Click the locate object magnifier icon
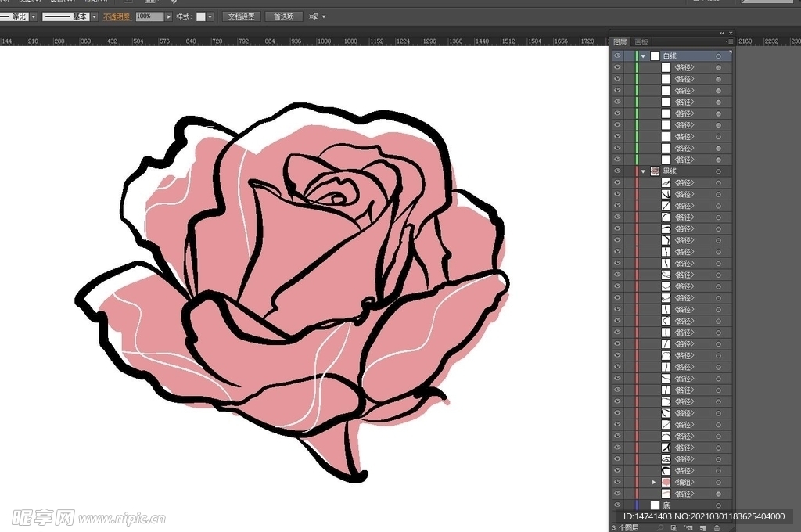This screenshot has height=532, width=801. click(x=659, y=528)
